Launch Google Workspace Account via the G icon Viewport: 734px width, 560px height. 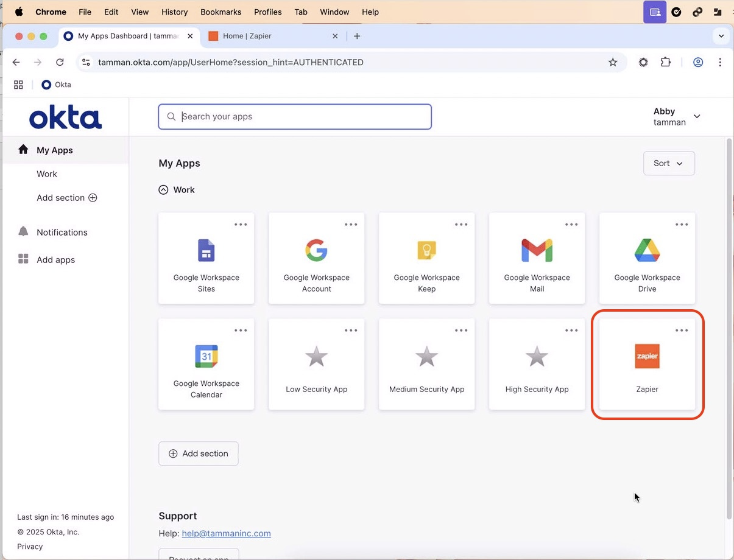pyautogui.click(x=316, y=250)
